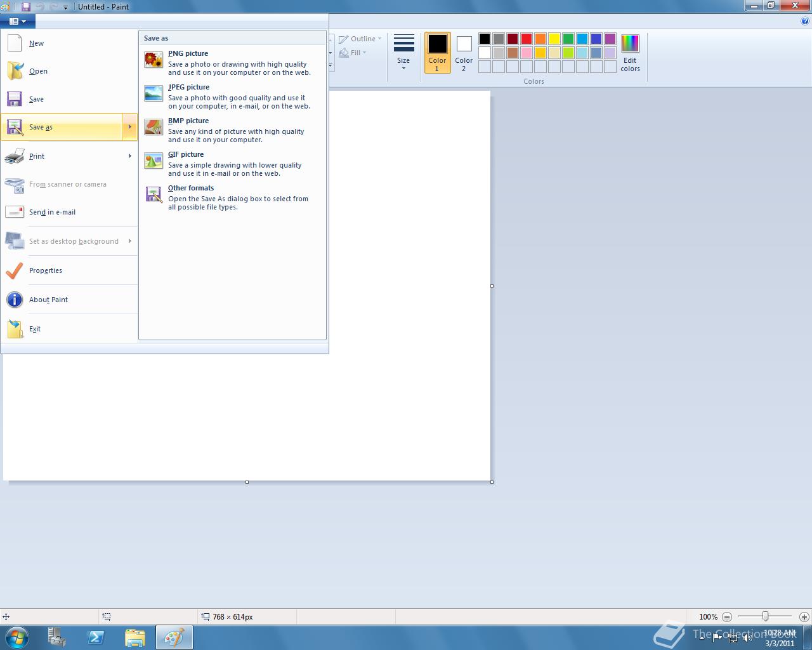Open the Customize Quick Access Toolbar arrow

click(x=65, y=7)
